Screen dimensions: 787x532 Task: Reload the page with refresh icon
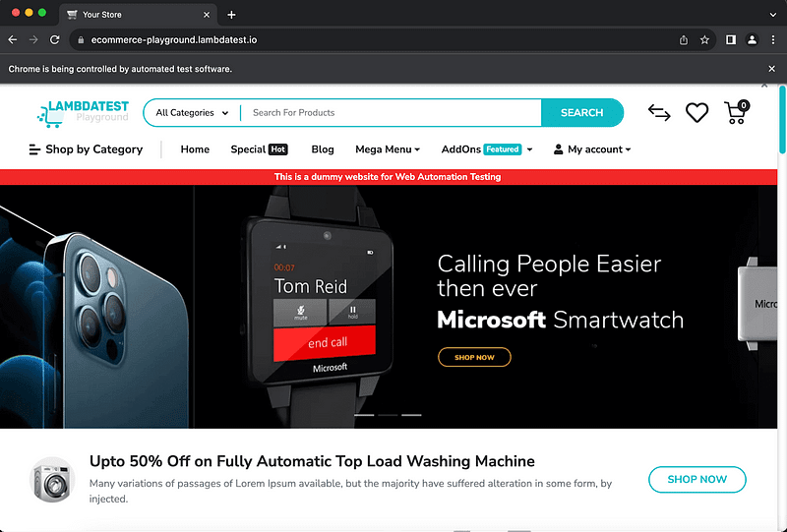[55, 39]
